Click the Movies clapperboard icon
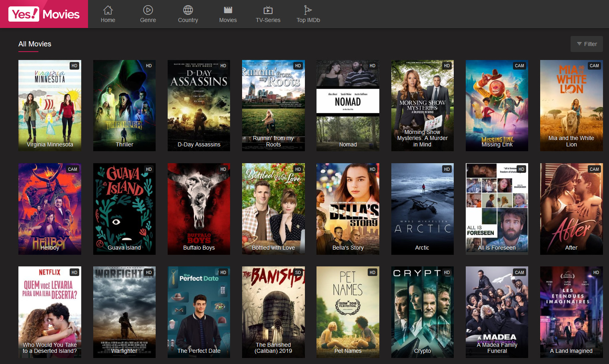The height and width of the screenshot is (364, 609). pos(228,10)
